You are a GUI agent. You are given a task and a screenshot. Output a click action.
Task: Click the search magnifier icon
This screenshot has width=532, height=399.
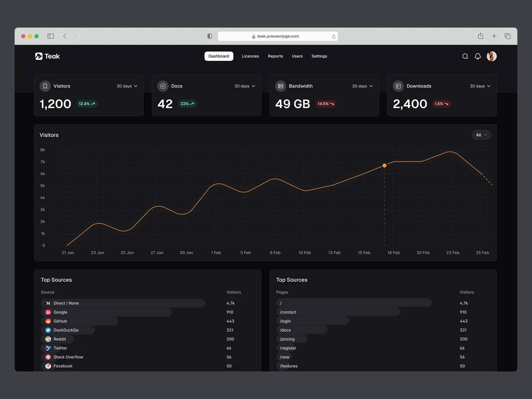coord(465,56)
